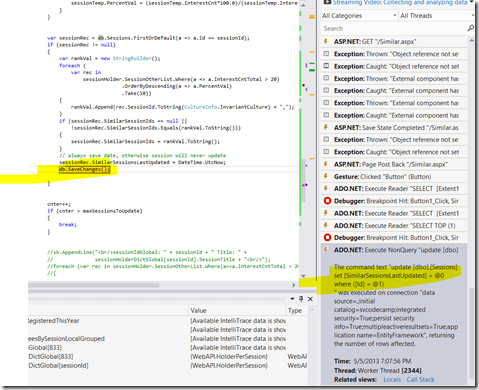Click the IntelliTrace Search field
The height and width of the screenshot is (390, 479).
click(393, 29)
